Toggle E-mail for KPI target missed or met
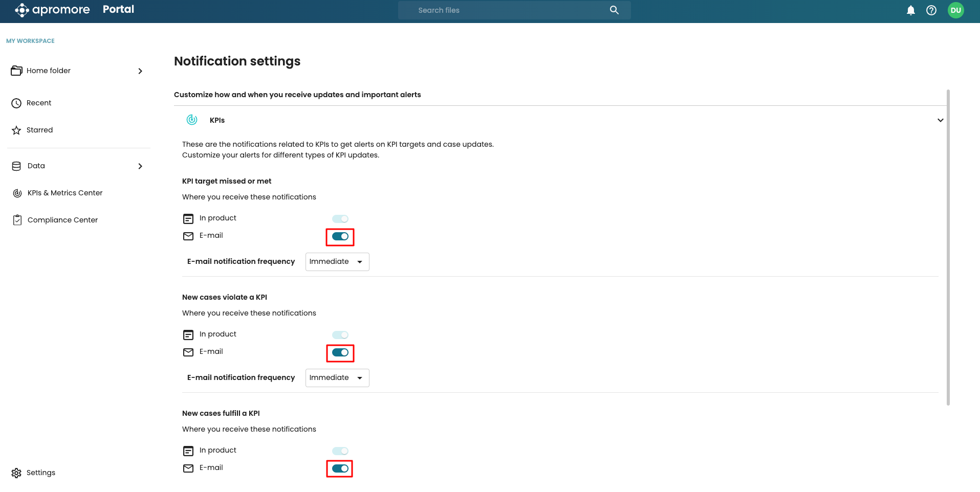This screenshot has height=492, width=980. pyautogui.click(x=340, y=236)
